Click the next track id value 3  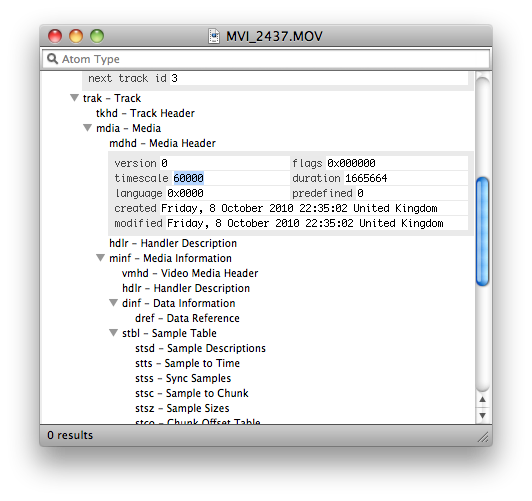[174, 78]
